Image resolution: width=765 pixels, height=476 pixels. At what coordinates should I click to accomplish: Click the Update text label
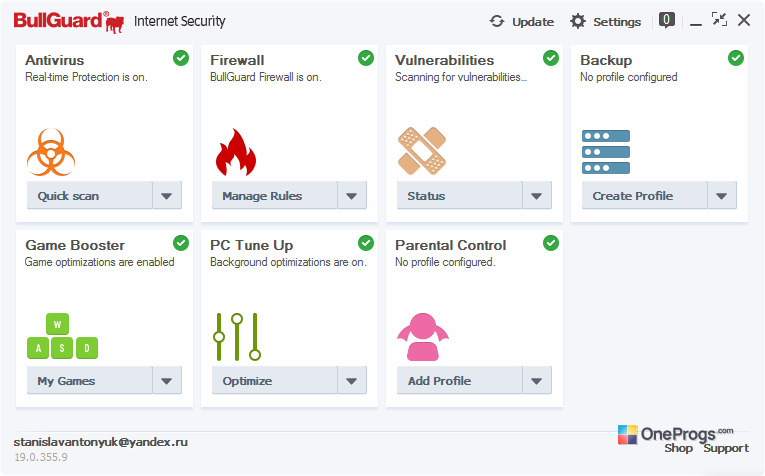tap(533, 22)
